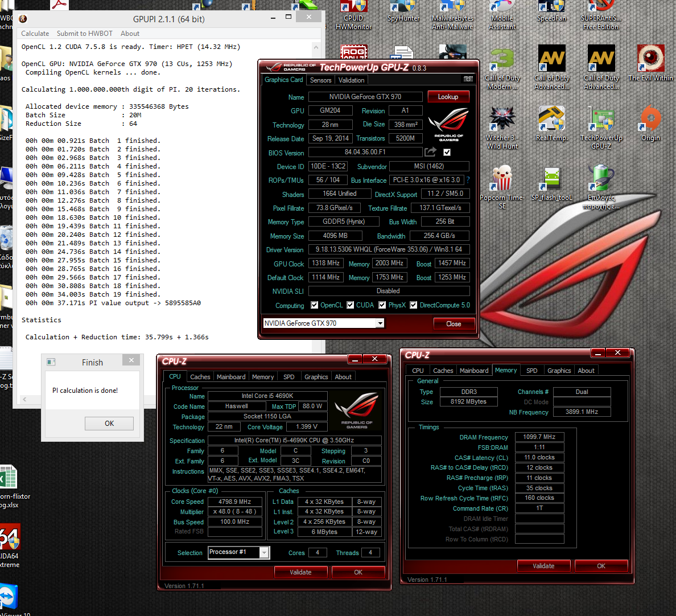This screenshot has width=676, height=616.
Task: Open The Evil Within desktop icon
Action: (650, 63)
